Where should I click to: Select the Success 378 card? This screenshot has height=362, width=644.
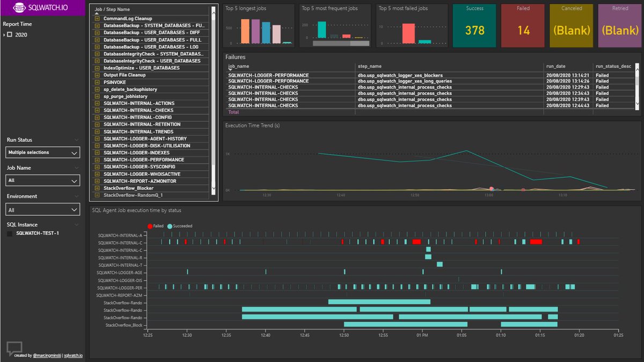tap(475, 26)
